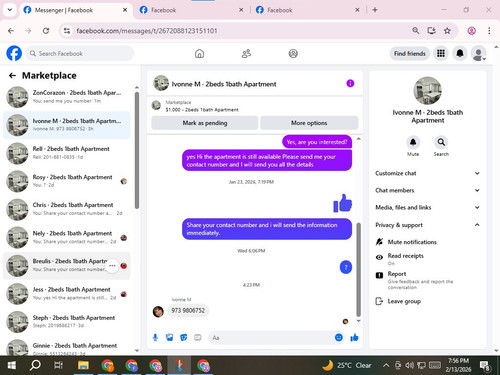Choose a sticker icon
Screen dimensions: 500x375
point(184,338)
